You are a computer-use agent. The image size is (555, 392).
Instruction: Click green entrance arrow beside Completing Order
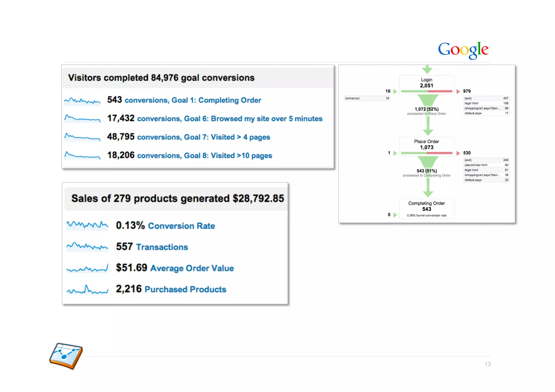click(395, 215)
